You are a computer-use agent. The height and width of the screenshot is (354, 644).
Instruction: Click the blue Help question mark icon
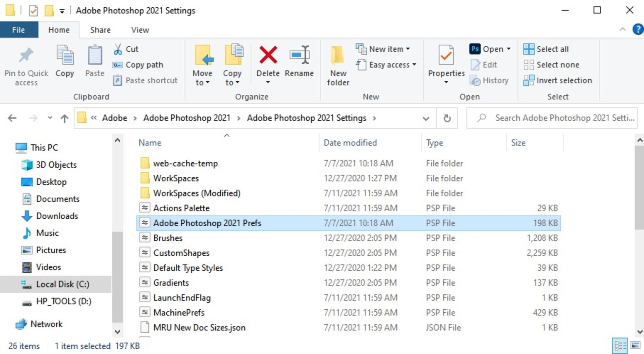pos(638,30)
